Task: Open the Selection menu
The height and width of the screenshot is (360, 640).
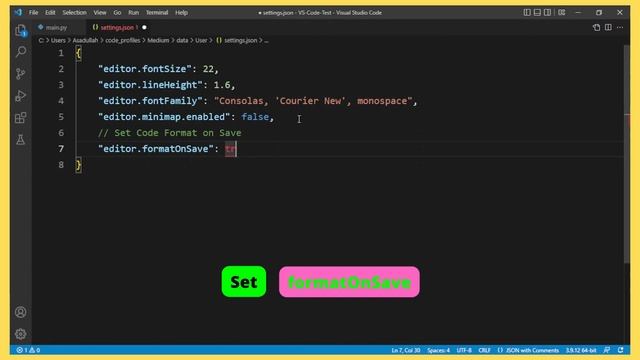Action: tap(74, 13)
